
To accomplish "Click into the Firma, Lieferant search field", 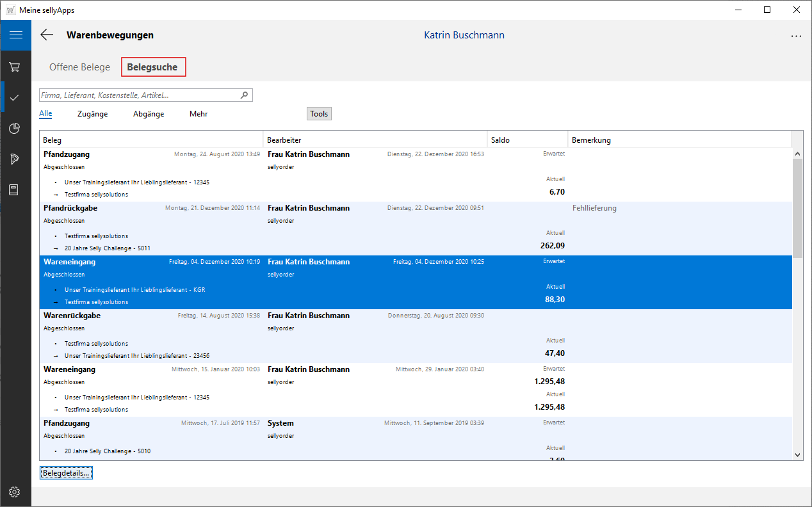I will point(138,95).
